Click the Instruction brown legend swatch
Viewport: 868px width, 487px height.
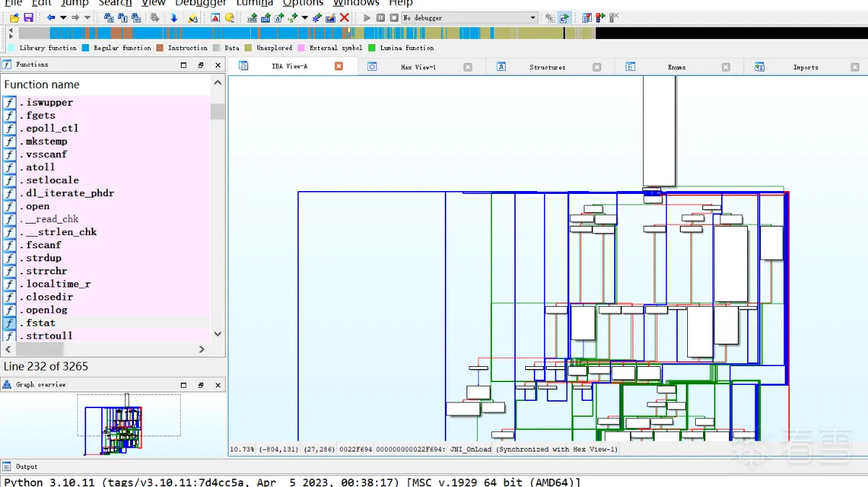[x=160, y=48]
